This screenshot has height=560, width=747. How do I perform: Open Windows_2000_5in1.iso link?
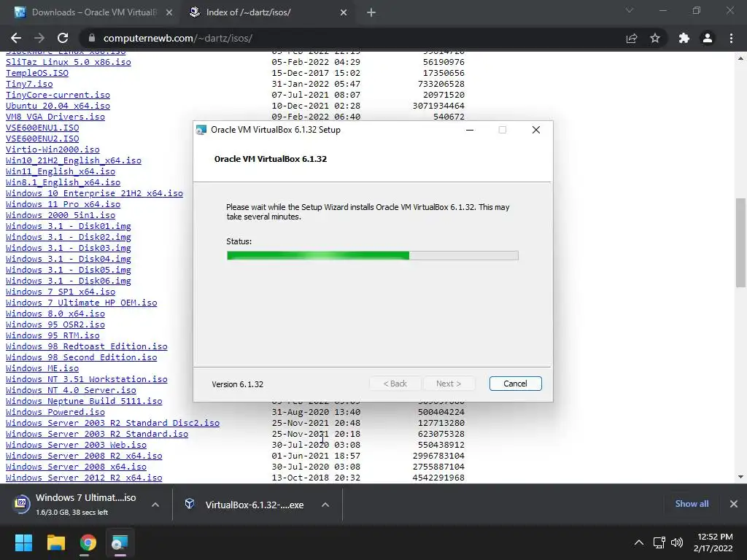click(x=61, y=215)
